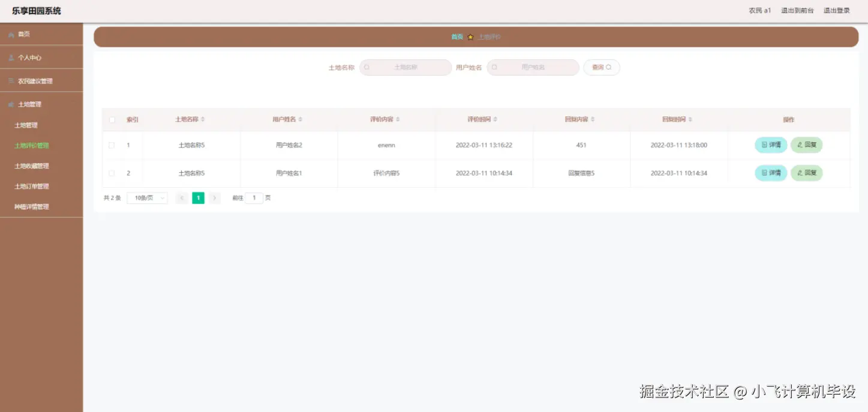Open 农民建议管理 sidebar menu

pos(41,81)
